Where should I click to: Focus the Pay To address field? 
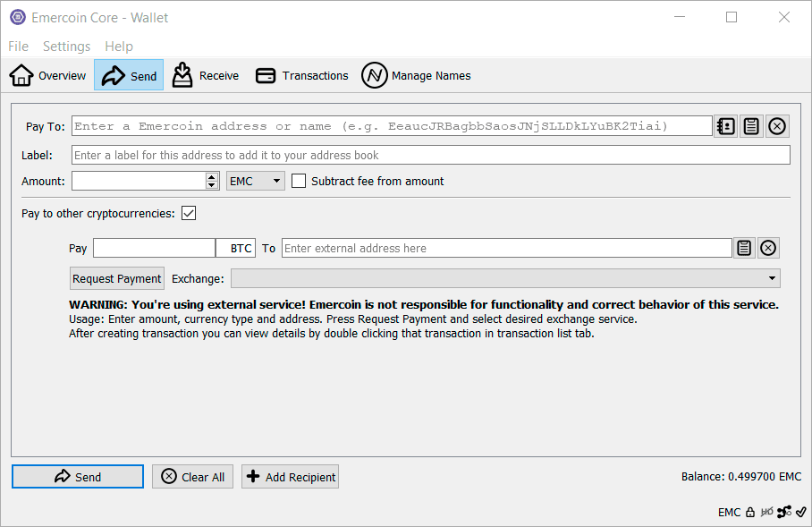click(392, 126)
